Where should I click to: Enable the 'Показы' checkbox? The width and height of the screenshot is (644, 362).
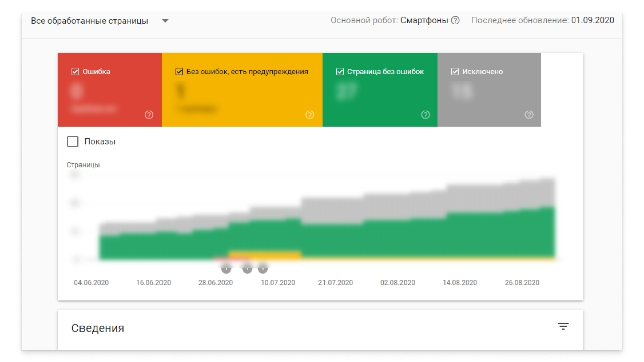point(73,142)
